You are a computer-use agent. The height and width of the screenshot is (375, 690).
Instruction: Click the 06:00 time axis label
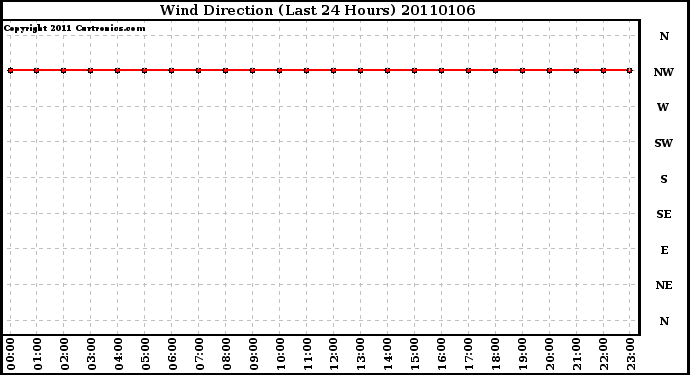[x=172, y=354]
